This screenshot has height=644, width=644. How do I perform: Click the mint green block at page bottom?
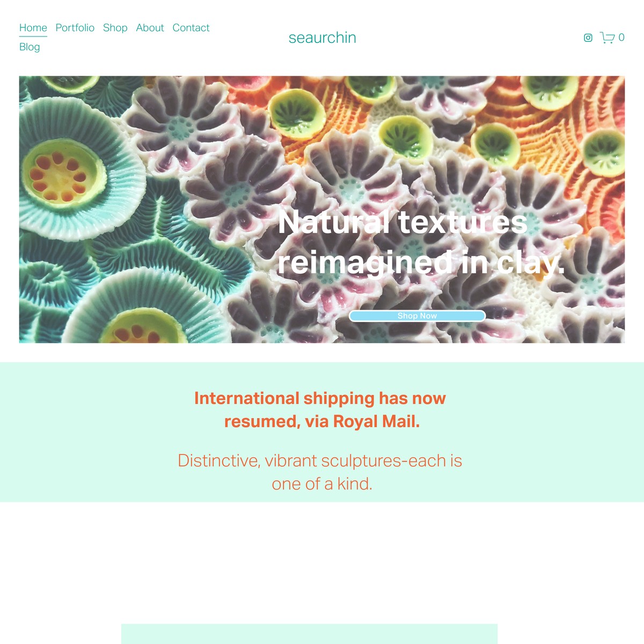point(309,634)
